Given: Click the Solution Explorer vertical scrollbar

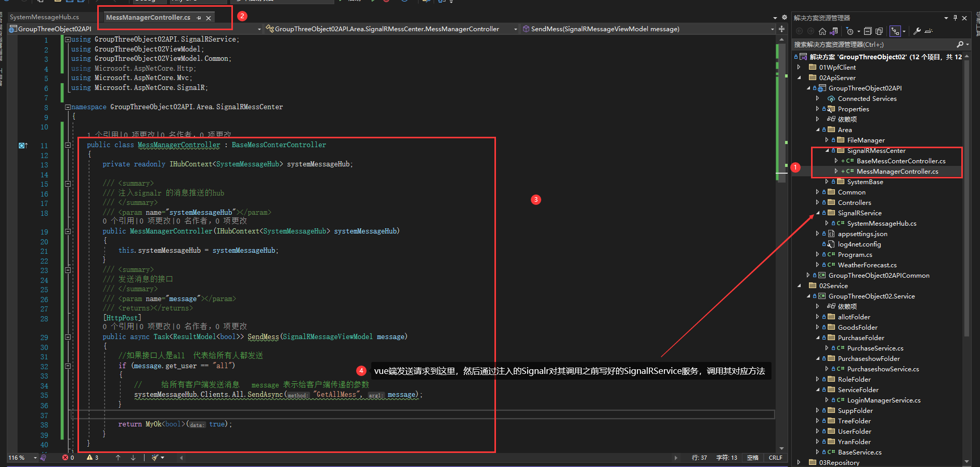Looking at the screenshot, I should coord(966,198).
